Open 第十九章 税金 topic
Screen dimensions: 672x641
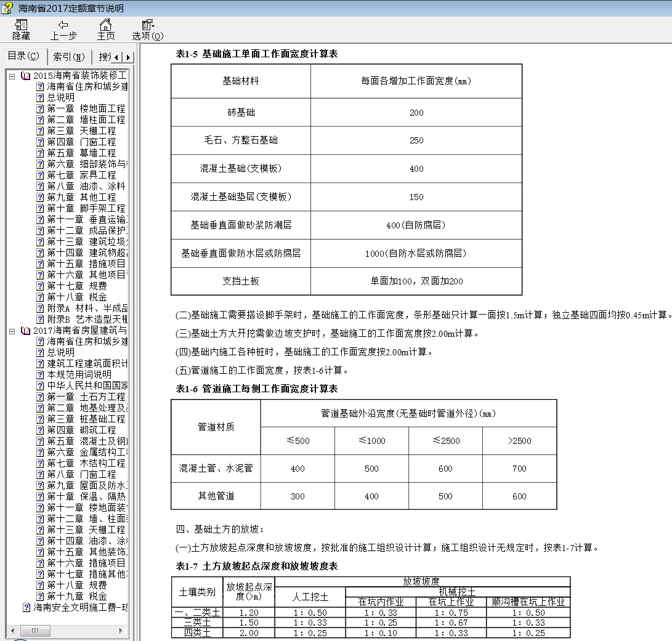[x=76, y=597]
